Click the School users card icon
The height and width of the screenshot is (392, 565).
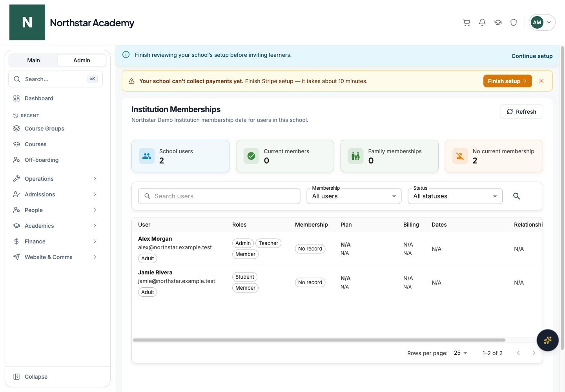[x=147, y=156]
